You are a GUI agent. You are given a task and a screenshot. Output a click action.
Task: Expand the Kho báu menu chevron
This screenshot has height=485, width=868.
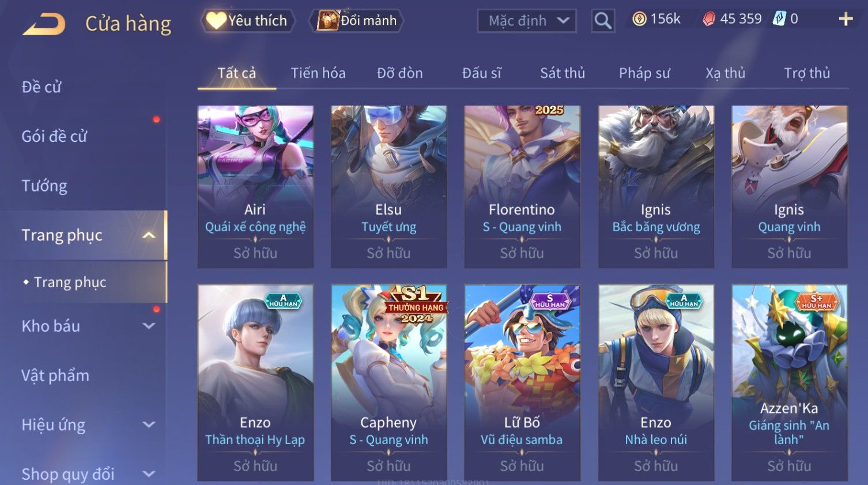(149, 326)
